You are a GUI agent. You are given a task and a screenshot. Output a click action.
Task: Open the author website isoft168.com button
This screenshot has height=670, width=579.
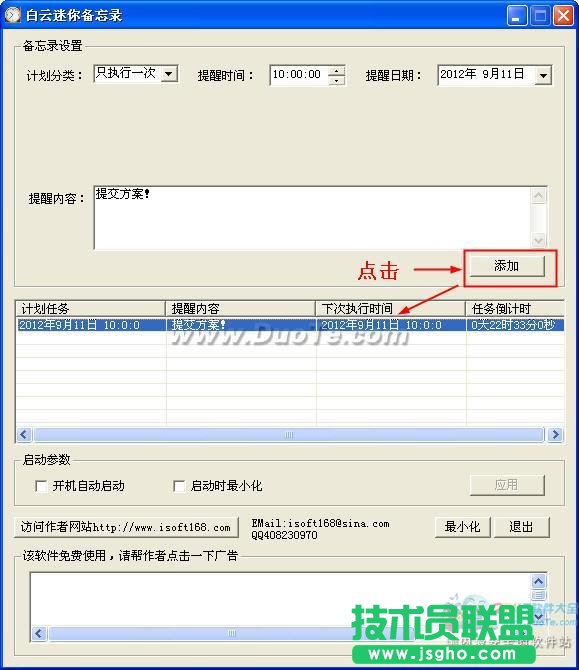pyautogui.click(x=126, y=527)
